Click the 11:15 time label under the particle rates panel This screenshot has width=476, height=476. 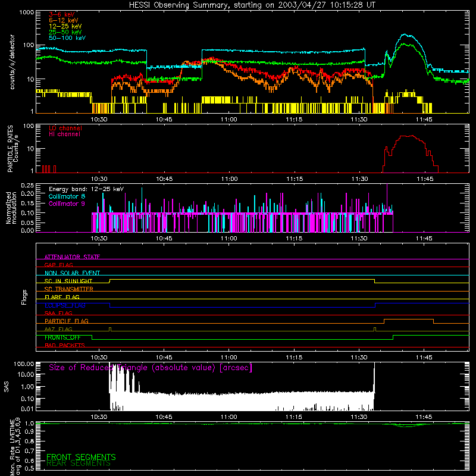[x=295, y=179]
